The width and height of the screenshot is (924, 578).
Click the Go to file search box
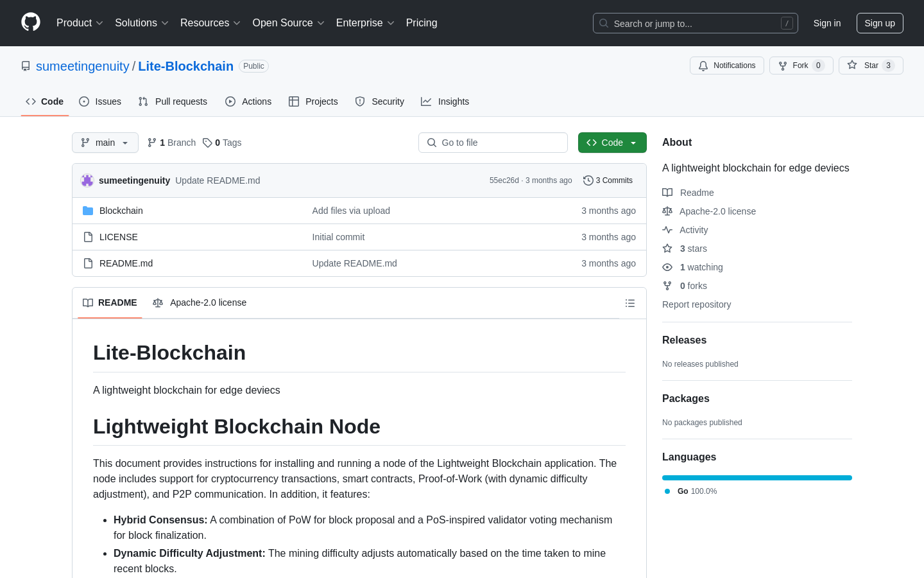493,143
